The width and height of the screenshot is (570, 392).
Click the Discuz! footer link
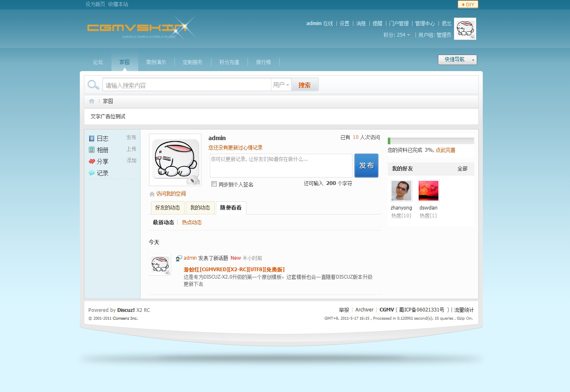(x=126, y=310)
